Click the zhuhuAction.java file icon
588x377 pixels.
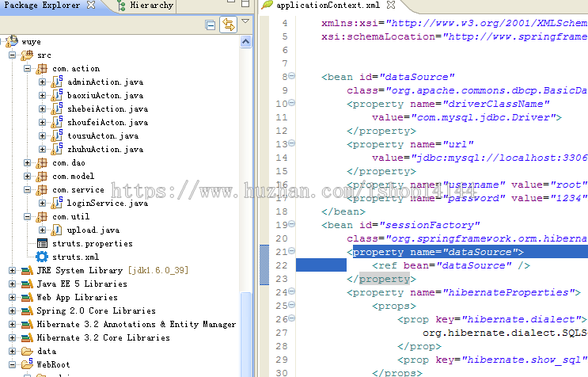[x=57, y=150]
